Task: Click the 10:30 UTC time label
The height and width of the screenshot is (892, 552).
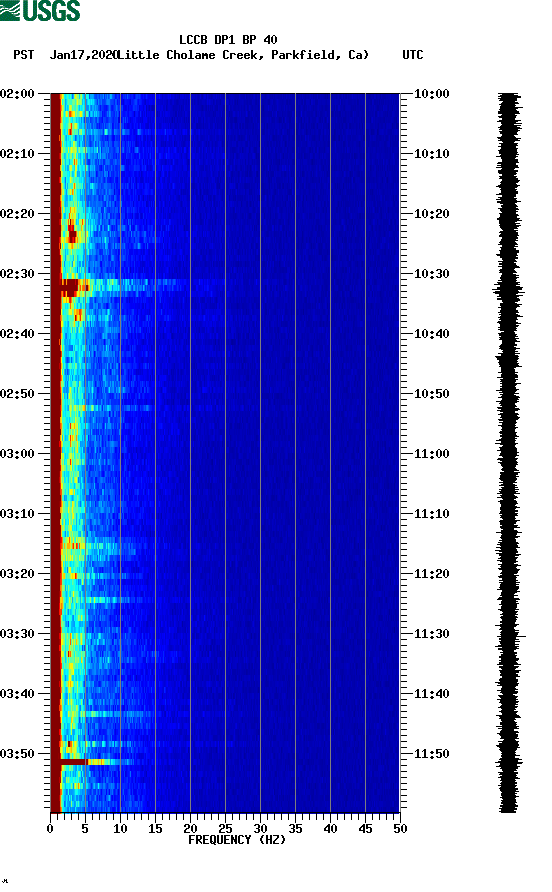Action: (431, 274)
